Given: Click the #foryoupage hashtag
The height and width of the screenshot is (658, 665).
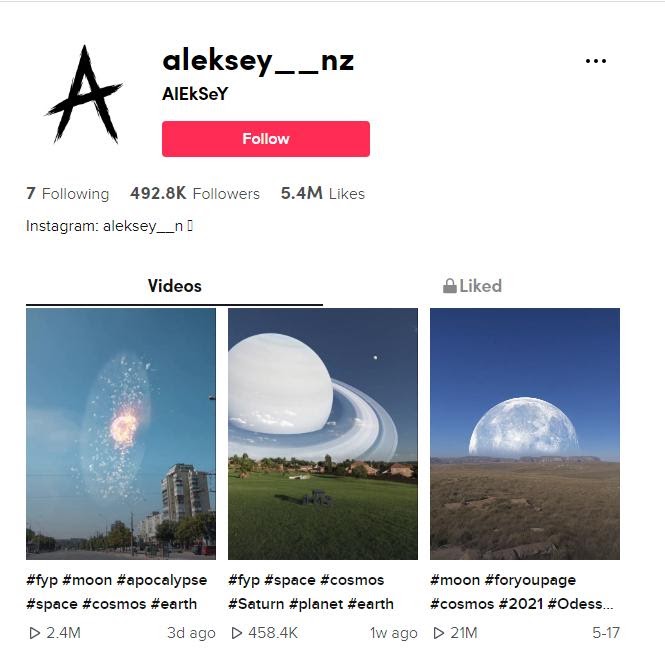Looking at the screenshot, I should click(x=530, y=580).
